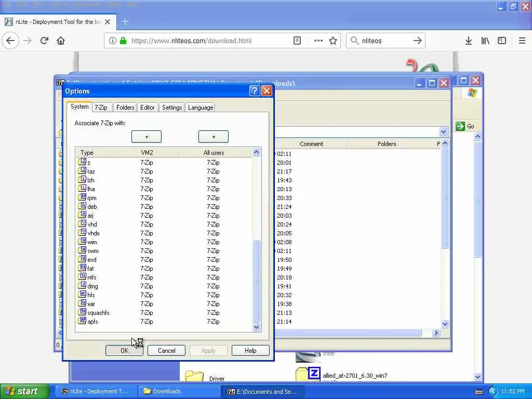Click the taz file type icon

click(x=82, y=170)
